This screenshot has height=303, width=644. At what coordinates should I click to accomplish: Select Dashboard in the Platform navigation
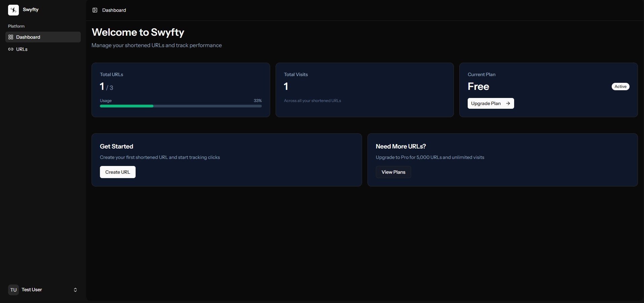pyautogui.click(x=28, y=37)
